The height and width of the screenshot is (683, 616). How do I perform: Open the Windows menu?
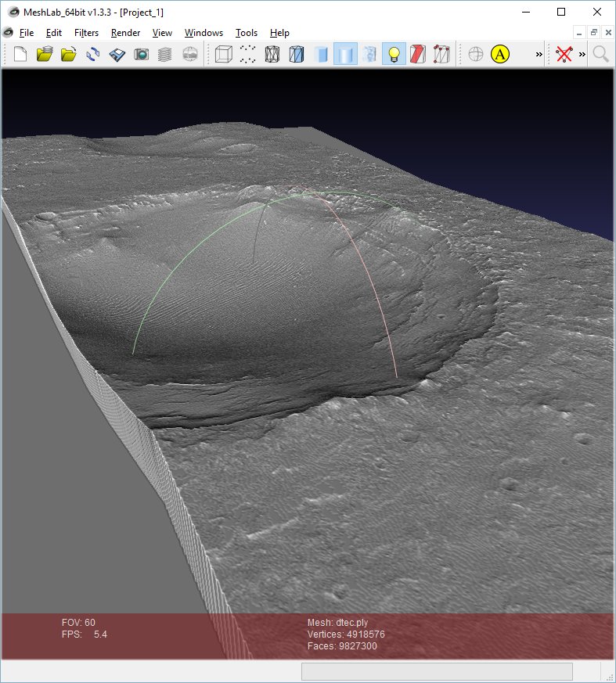point(204,33)
